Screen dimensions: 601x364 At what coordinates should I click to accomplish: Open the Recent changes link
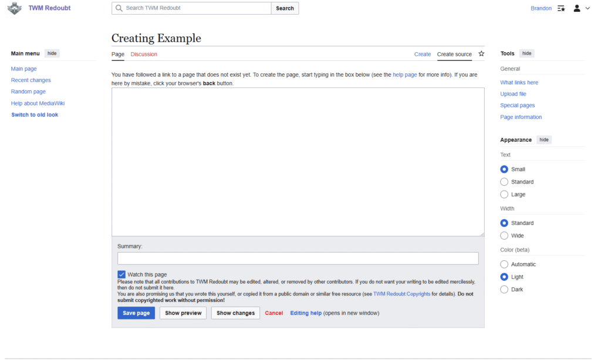(x=31, y=80)
